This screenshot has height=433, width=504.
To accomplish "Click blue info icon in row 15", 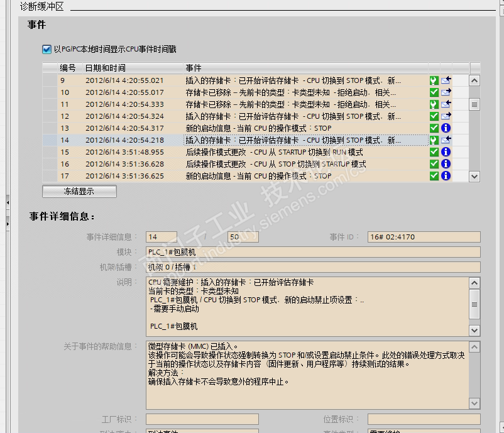I will click(446, 151).
